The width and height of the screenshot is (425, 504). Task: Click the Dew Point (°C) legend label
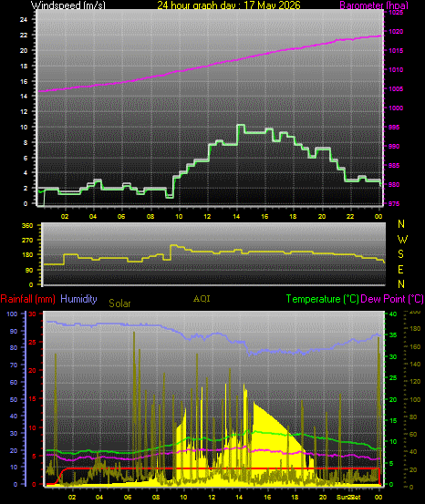point(392,299)
